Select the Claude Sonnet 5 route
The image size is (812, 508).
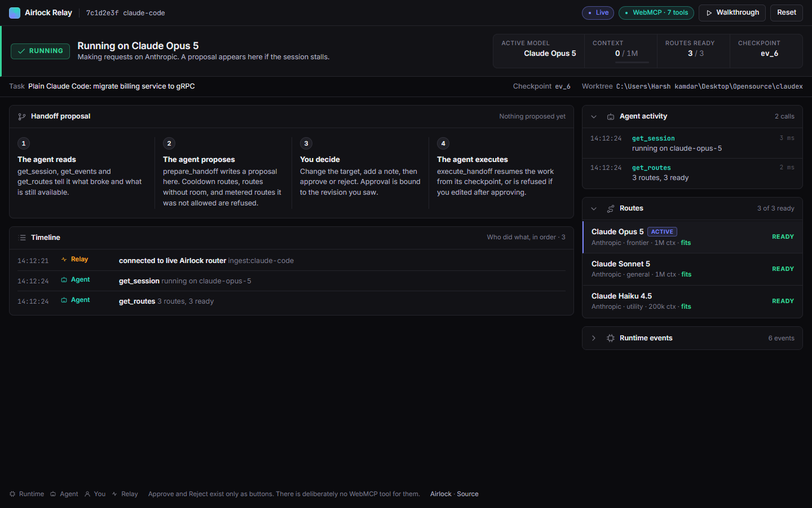pyautogui.click(x=692, y=269)
